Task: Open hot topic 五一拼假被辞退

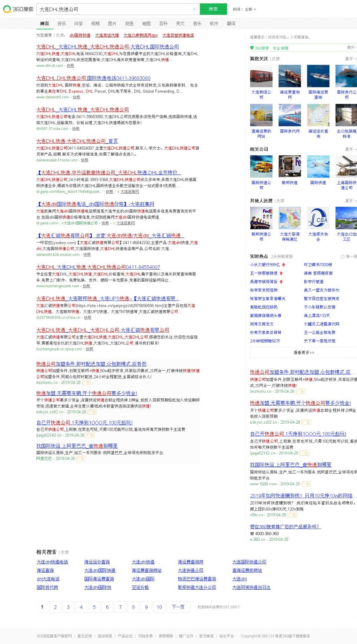Action: click(x=264, y=273)
